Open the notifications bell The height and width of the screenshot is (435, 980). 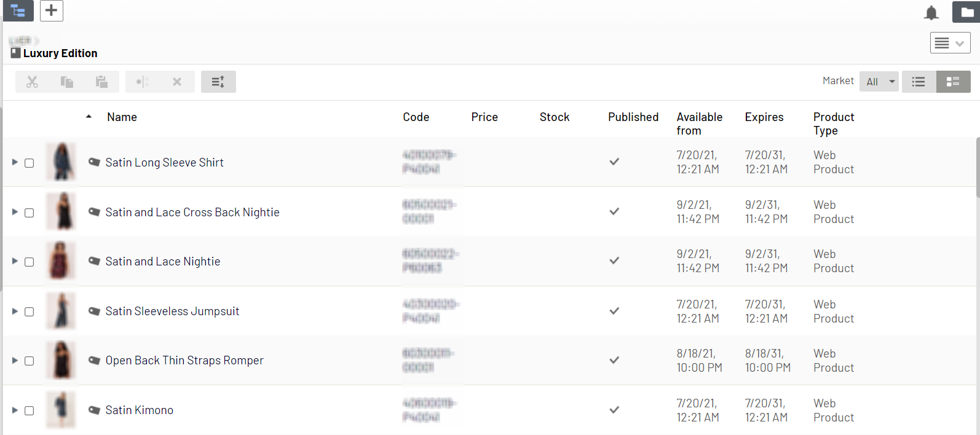pos(931,12)
